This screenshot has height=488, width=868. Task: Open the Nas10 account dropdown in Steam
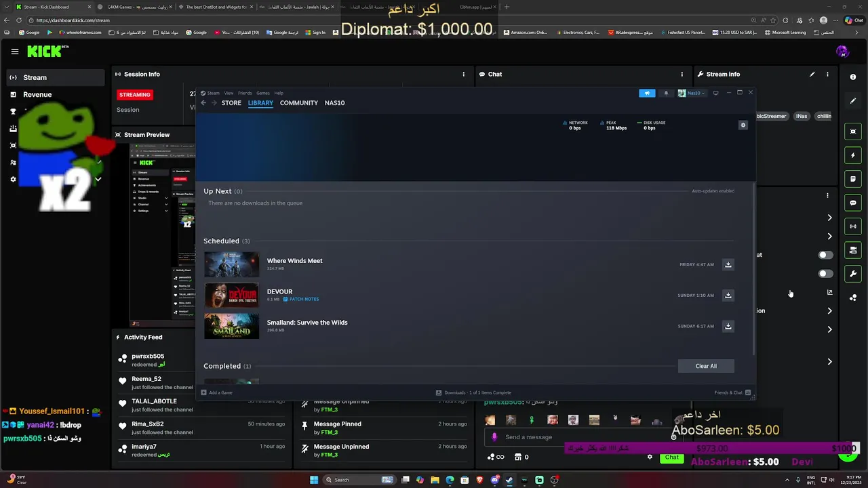tap(692, 93)
